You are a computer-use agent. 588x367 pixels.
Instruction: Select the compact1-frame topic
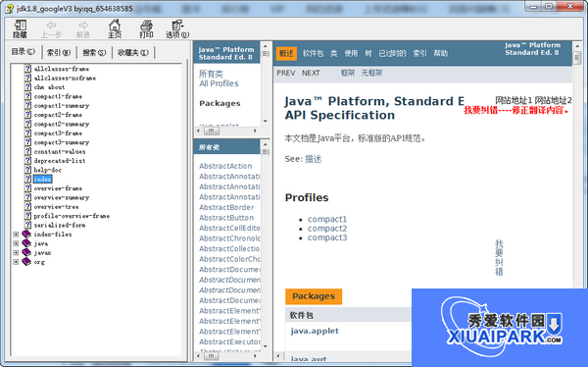coord(58,96)
